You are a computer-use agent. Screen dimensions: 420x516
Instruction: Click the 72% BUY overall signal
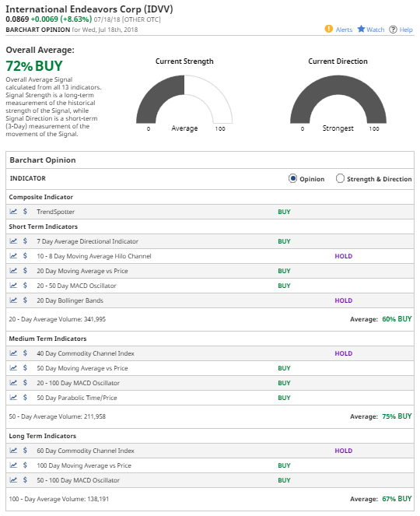click(x=34, y=66)
